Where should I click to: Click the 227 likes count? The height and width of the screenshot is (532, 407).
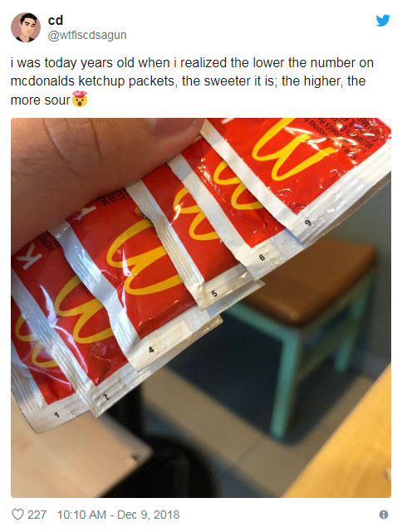[37, 515]
